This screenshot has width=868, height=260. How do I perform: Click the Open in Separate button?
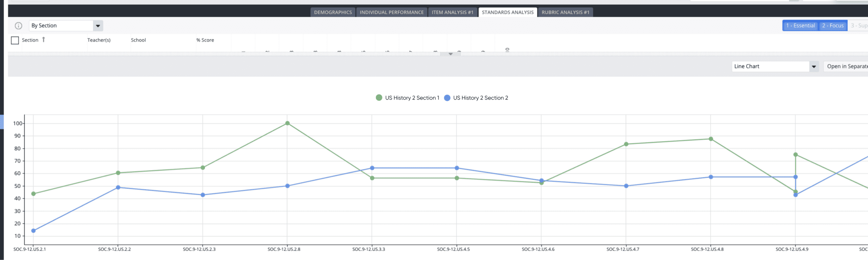click(x=847, y=66)
